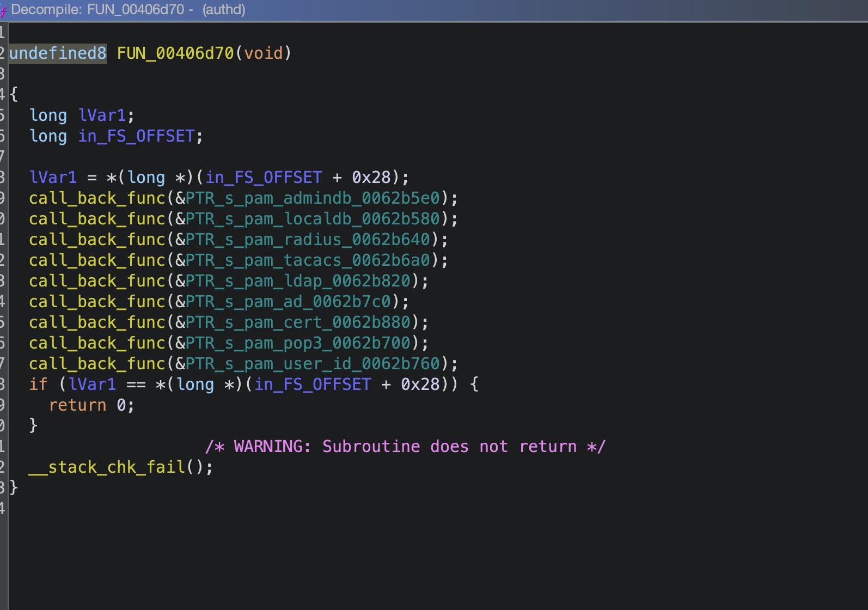Click the PTR_s_pam_ad_0062b7c0 argument
This screenshot has height=610, width=868.
click(x=288, y=302)
